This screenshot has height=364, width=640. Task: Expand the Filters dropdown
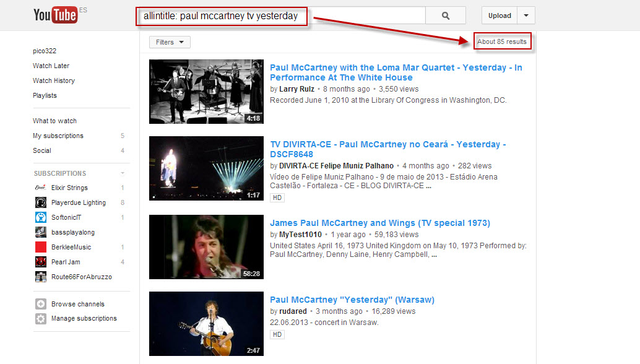[170, 42]
